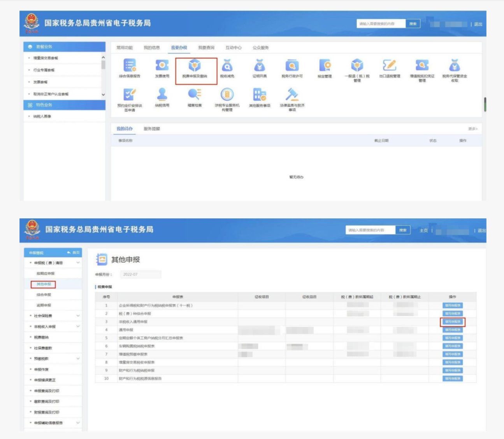The width and height of the screenshot is (504, 439).
Task: Switch to the 我要查询 tab
Action: point(206,48)
